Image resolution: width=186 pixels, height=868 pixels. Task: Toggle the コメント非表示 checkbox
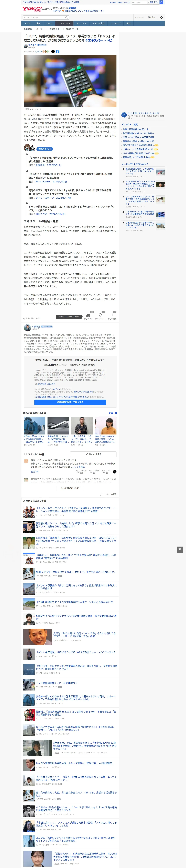pyautogui.click(x=102, y=494)
